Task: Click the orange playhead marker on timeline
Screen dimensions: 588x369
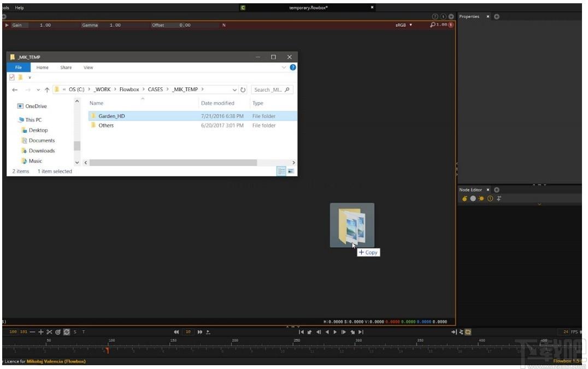Action: [x=107, y=350]
